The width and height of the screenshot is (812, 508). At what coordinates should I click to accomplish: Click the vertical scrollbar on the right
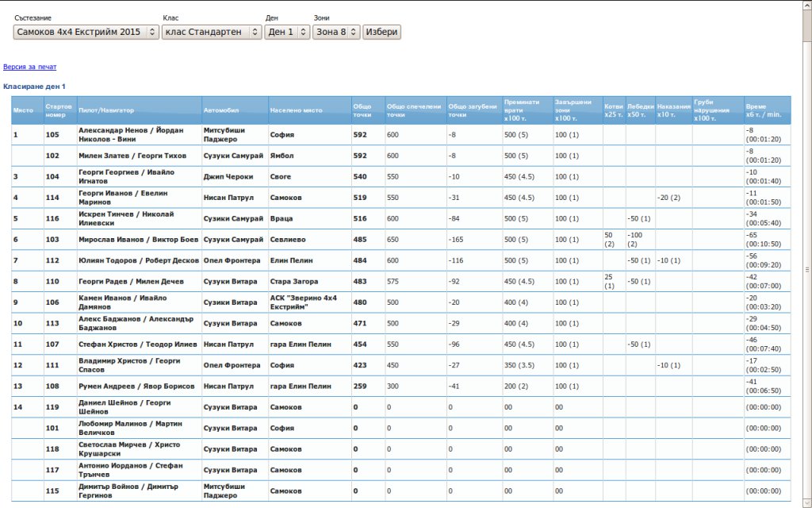pos(806,267)
